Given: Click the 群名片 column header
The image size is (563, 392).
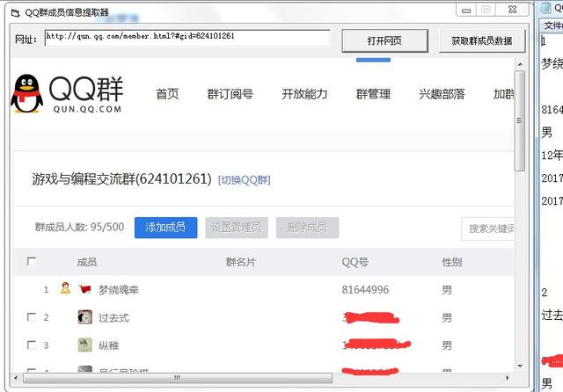Looking at the screenshot, I should pyautogui.click(x=240, y=262).
